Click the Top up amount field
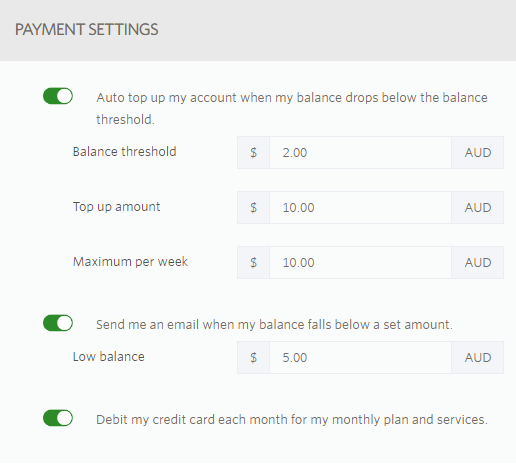516x464 pixels. (360, 207)
